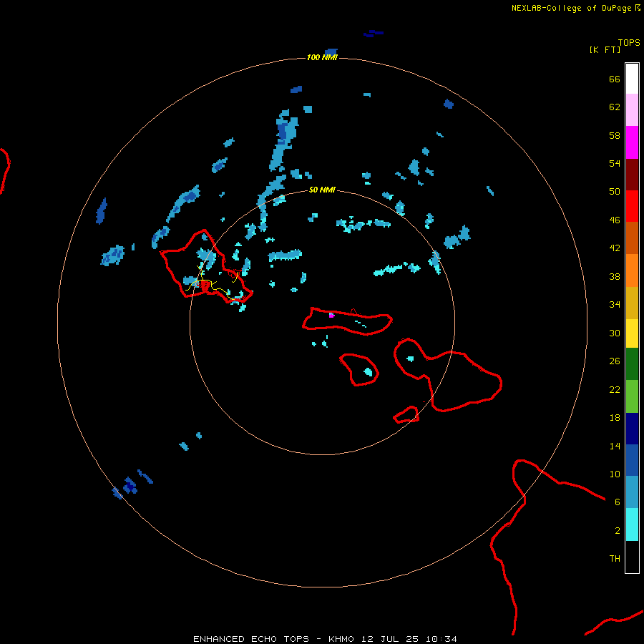The width and height of the screenshot is (644, 644).
Task: Click the bright red swatch between 50 and 46
Action: (x=632, y=206)
